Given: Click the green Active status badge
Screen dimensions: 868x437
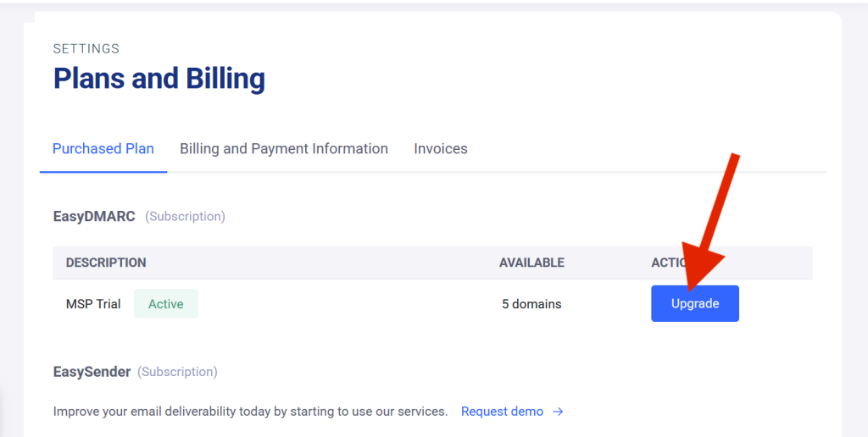Looking at the screenshot, I should click(166, 304).
